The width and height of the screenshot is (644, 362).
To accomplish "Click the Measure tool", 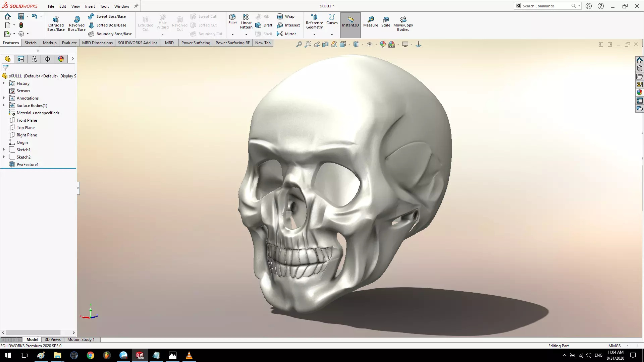I will [370, 22].
